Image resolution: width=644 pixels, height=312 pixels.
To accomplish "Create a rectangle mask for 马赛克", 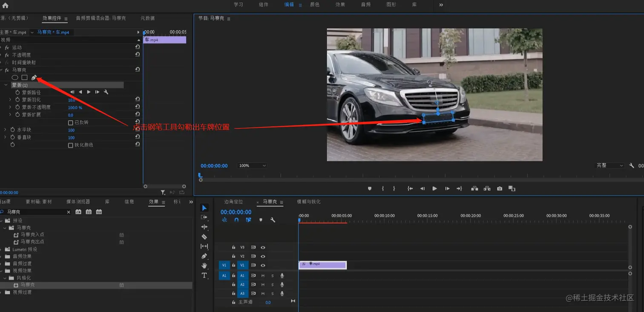I will [25, 78].
